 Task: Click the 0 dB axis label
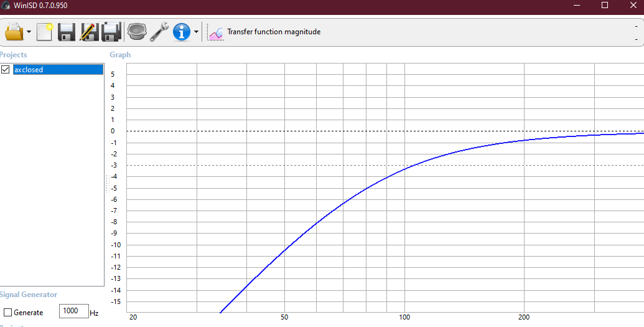(113, 131)
